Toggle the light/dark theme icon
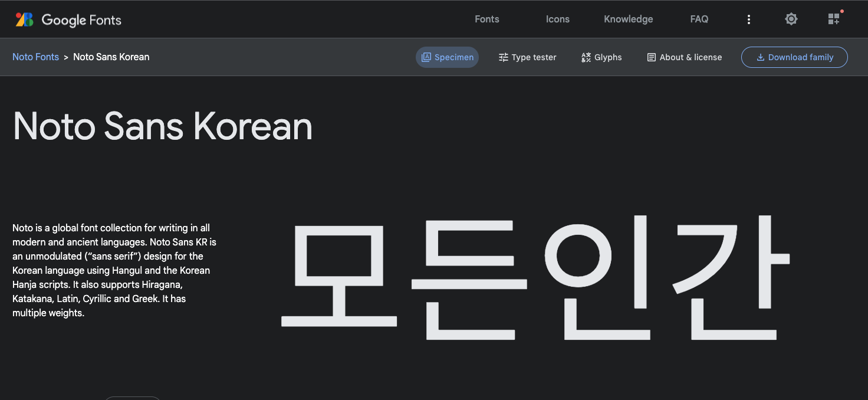This screenshot has width=868, height=400. coord(791,19)
